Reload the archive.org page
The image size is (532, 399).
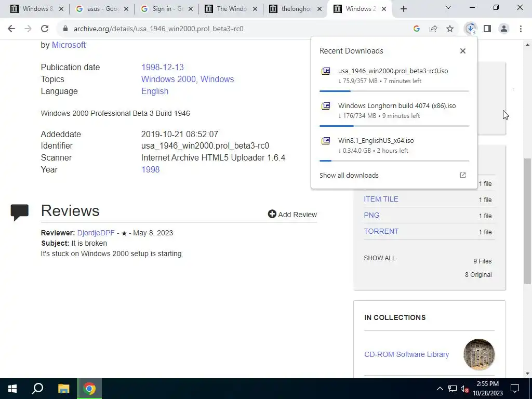tap(45, 29)
